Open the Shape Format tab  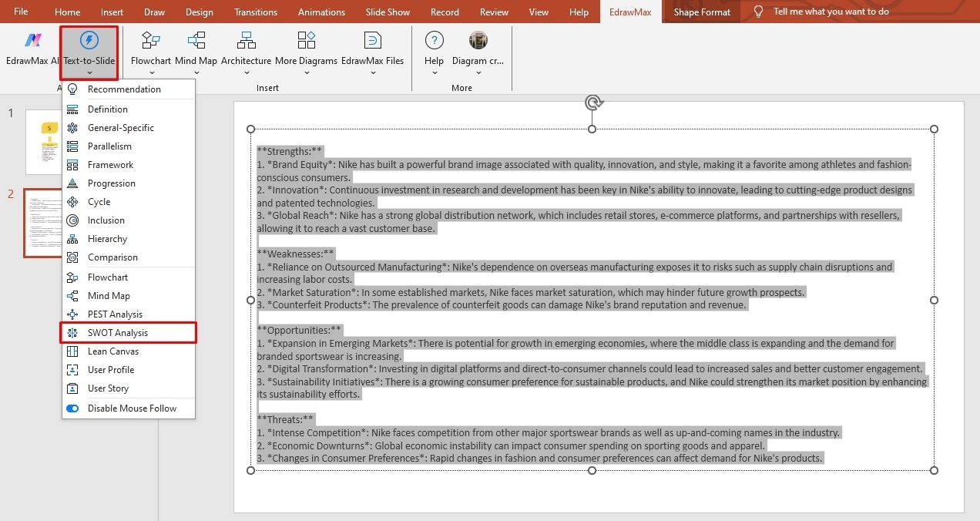click(701, 12)
